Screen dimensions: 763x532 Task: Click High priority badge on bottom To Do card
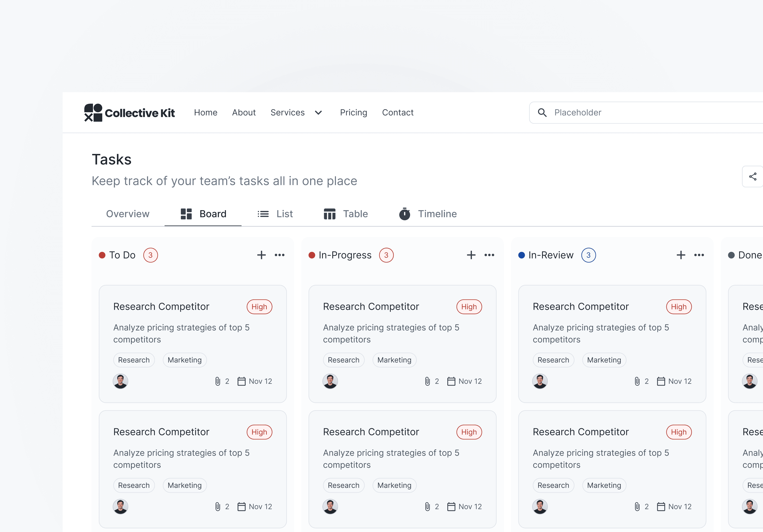[x=260, y=432]
